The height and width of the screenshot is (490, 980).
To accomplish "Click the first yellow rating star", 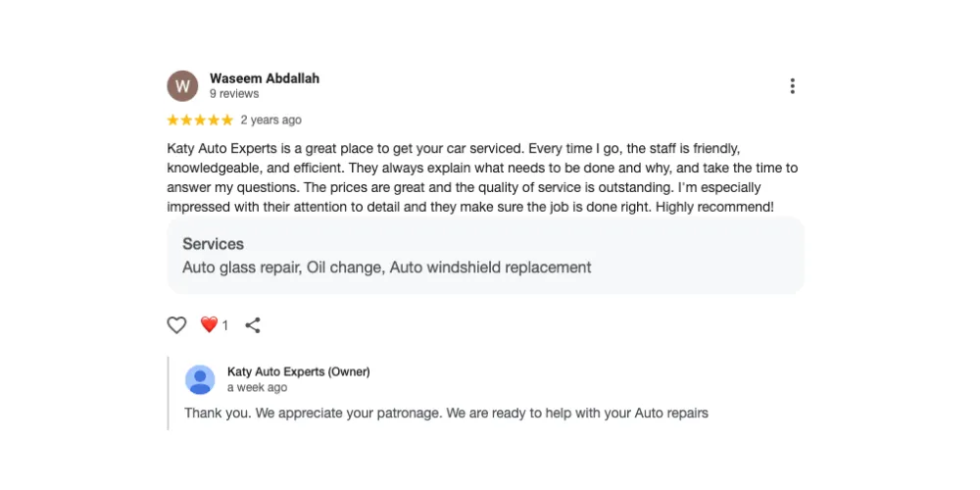I will pyautogui.click(x=173, y=121).
